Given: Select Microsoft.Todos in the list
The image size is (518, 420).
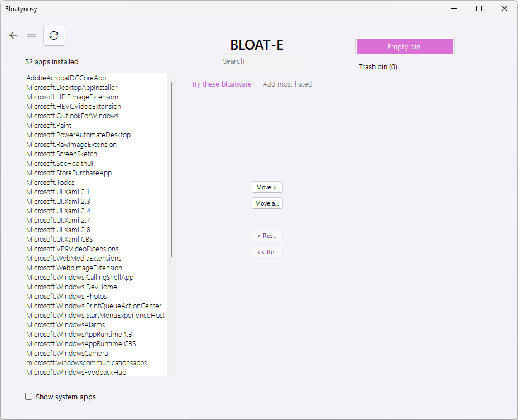Looking at the screenshot, I should click(x=96, y=183).
